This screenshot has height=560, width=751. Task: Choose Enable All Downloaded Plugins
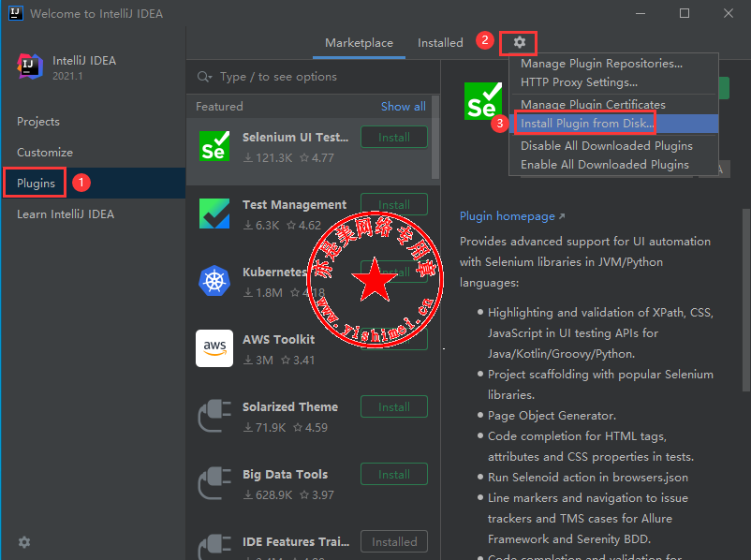click(613, 164)
